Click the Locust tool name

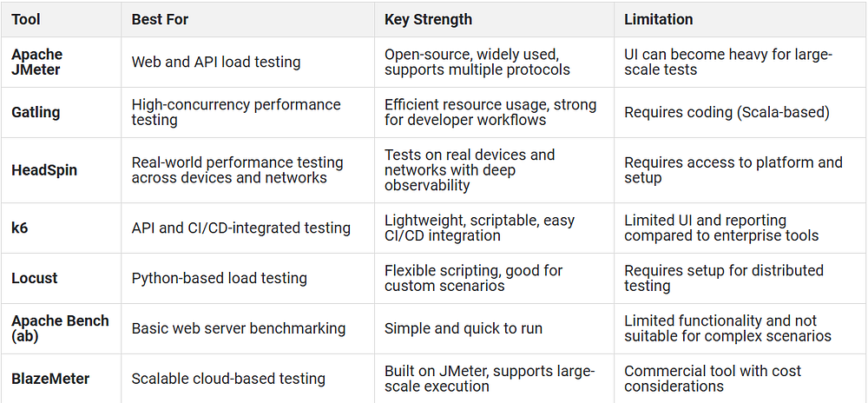pos(35,278)
